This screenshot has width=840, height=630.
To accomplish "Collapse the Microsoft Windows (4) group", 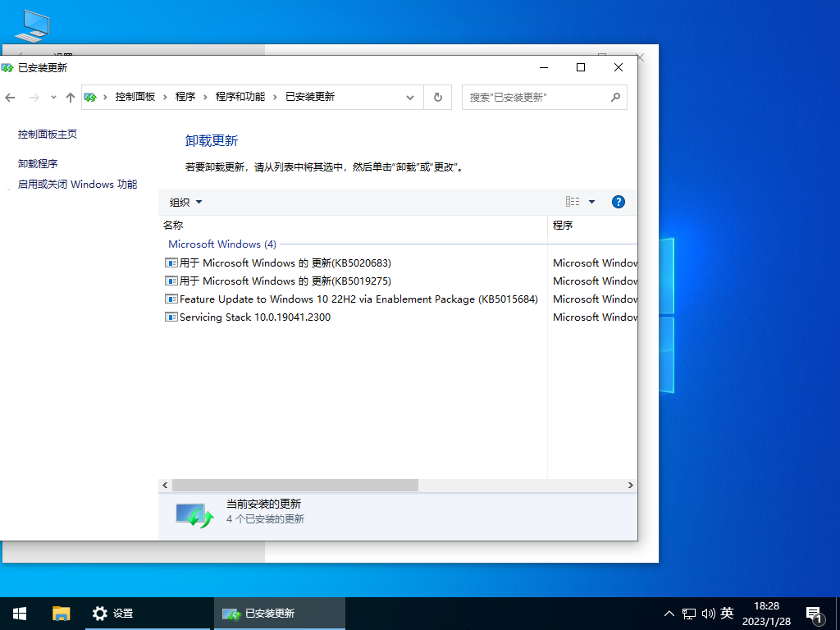I will pos(222,244).
